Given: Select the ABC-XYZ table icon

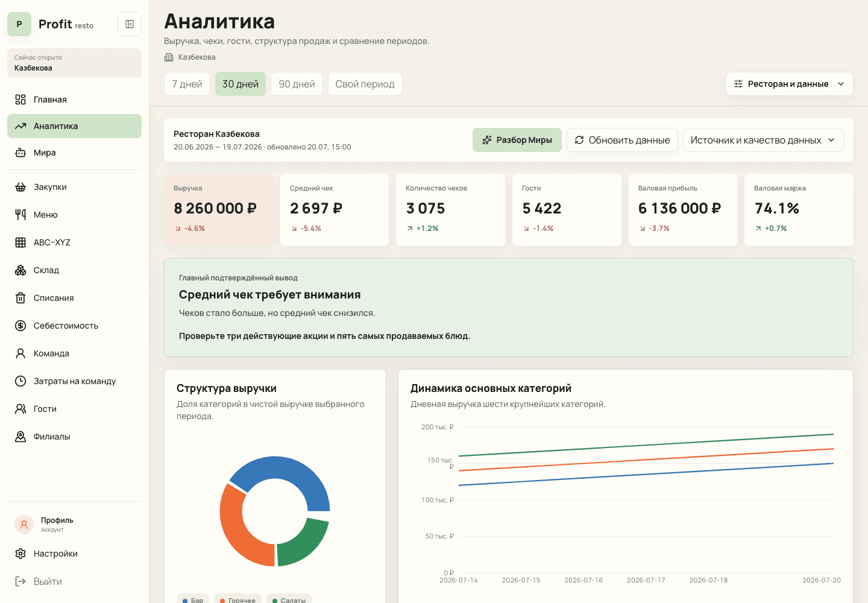Looking at the screenshot, I should point(20,242).
